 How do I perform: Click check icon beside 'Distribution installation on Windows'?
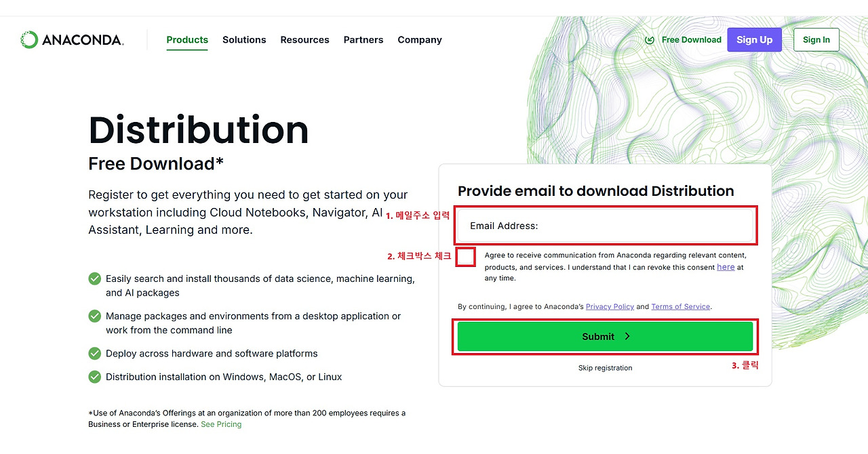pos(95,376)
